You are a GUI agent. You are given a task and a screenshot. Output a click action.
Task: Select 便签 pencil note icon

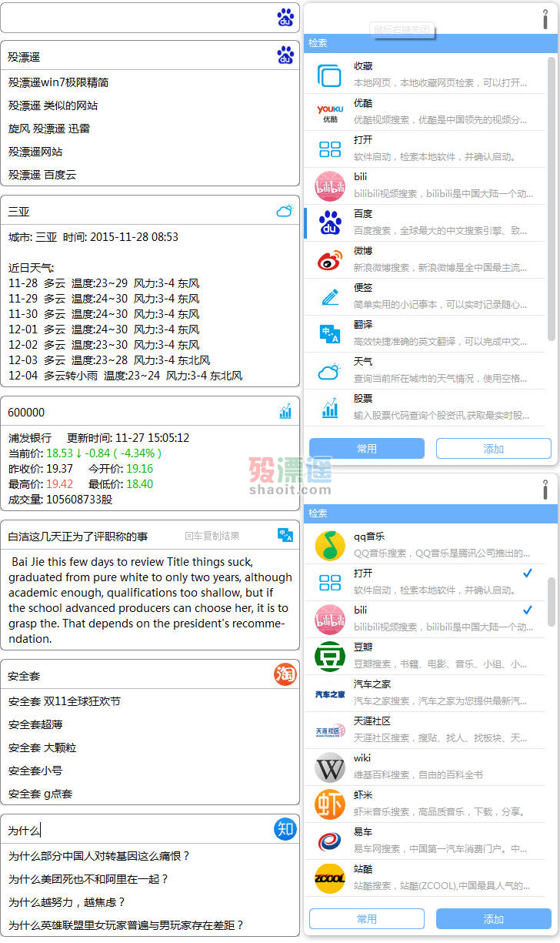click(x=330, y=296)
